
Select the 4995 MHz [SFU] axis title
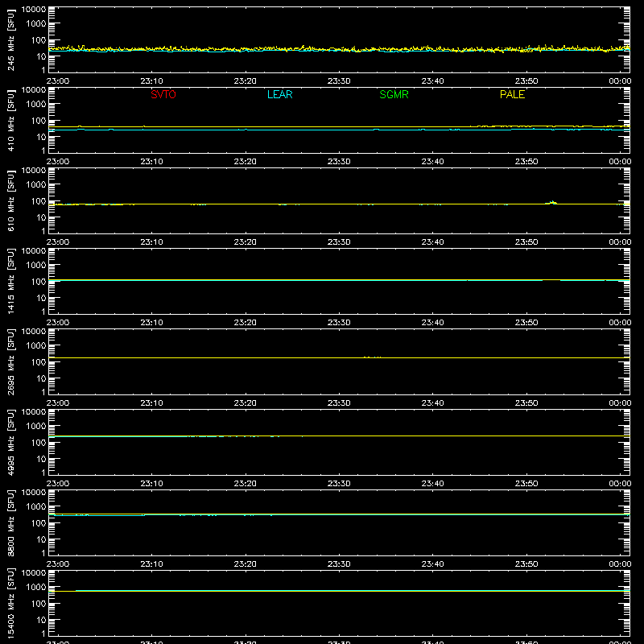click(x=10, y=442)
